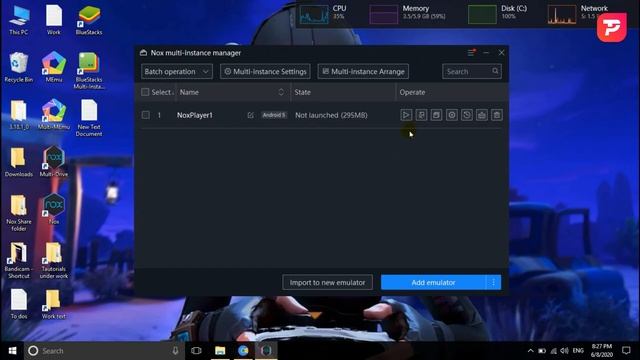The image size is (640, 360).
Task: Select the NoxPlayer1 name text
Action: pos(195,115)
